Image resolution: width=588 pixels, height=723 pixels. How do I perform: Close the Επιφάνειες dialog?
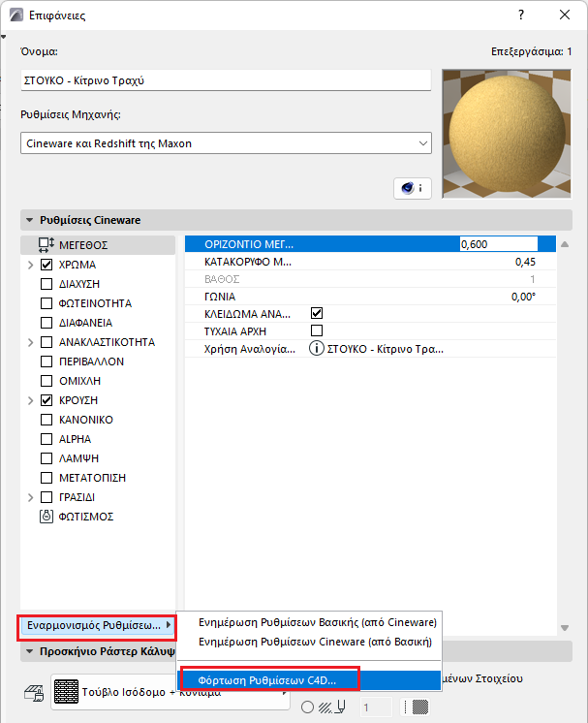click(x=565, y=15)
